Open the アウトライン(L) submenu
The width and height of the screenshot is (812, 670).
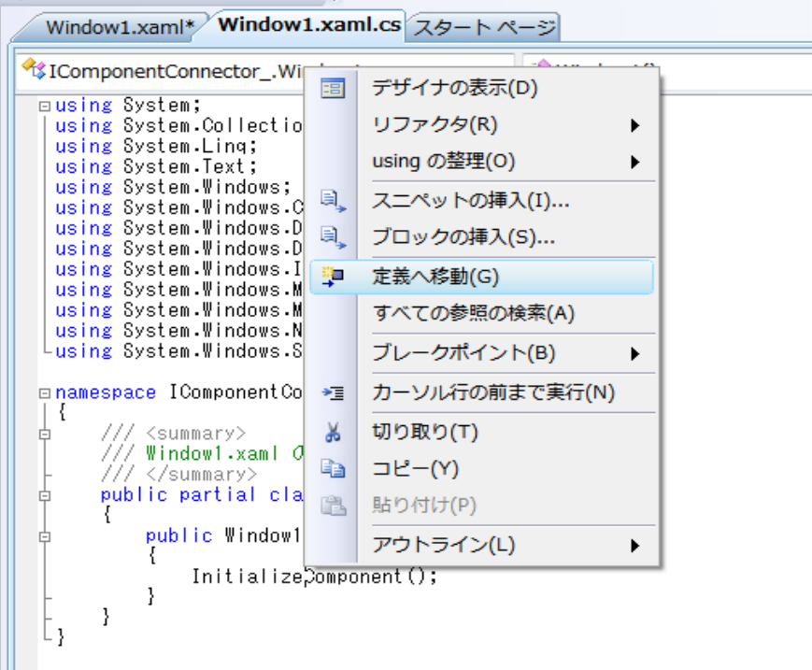481,545
